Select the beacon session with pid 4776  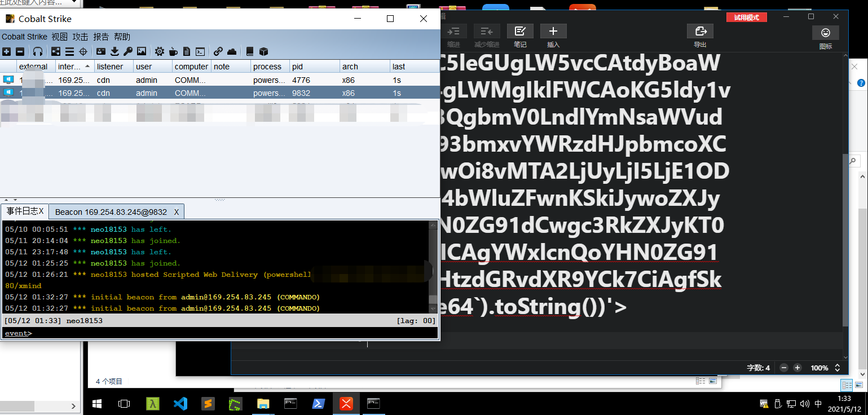pyautogui.click(x=219, y=80)
